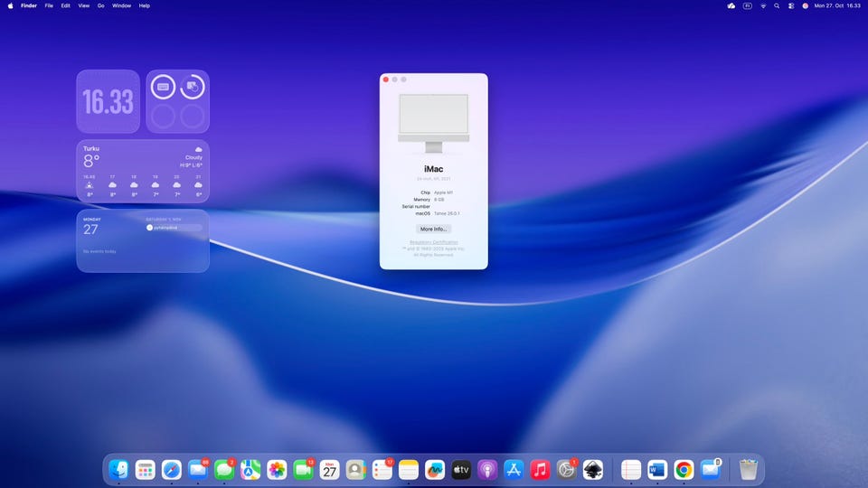Launch Safari from the Dock
The width and height of the screenshot is (868, 488).
click(172, 470)
